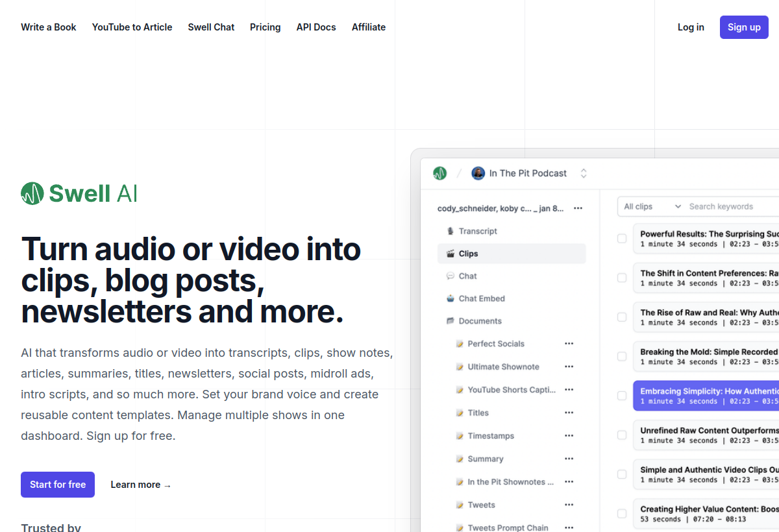The width and height of the screenshot is (779, 532).
Task: Open the Pricing page
Action: tap(266, 27)
